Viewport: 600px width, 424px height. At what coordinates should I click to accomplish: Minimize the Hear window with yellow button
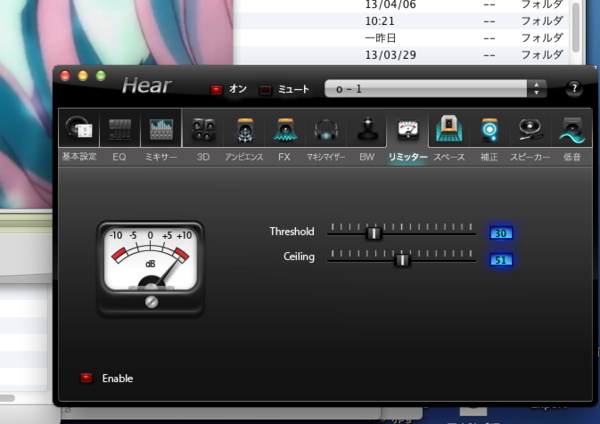click(x=83, y=75)
